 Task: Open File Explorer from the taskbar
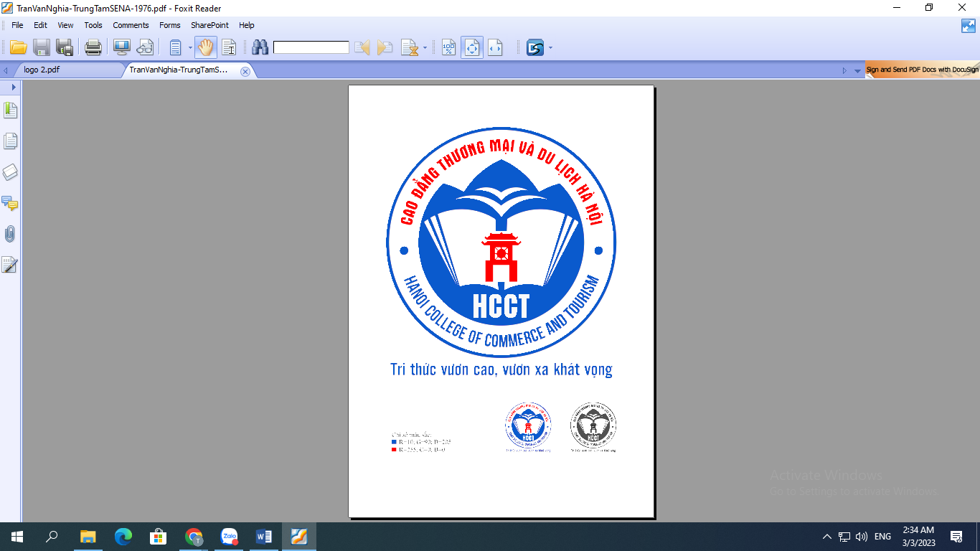[x=88, y=537]
